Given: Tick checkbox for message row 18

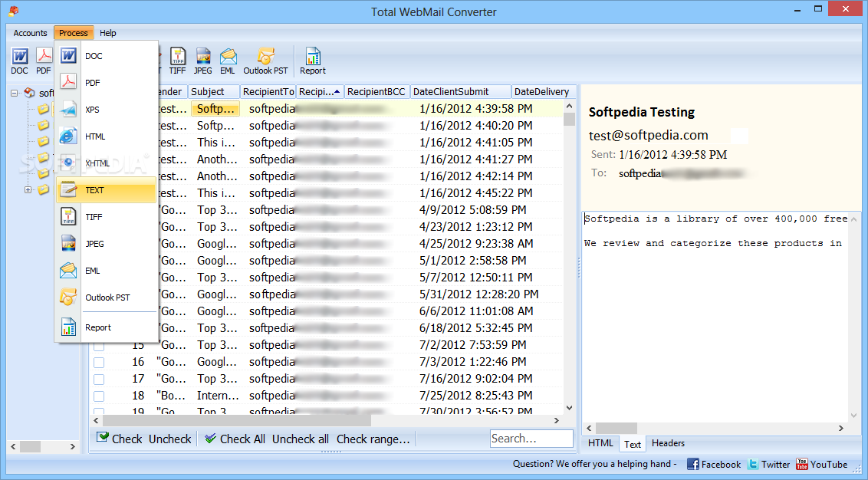Looking at the screenshot, I should click(99, 396).
